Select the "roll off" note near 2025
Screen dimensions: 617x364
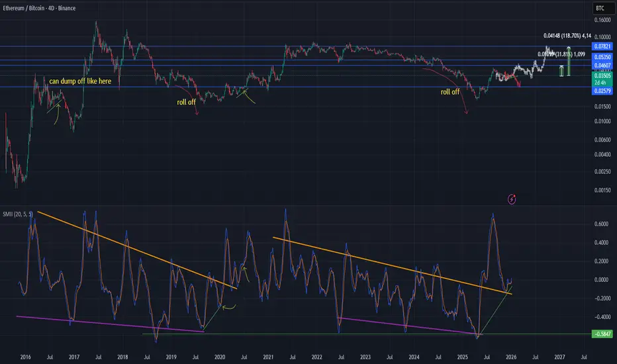coord(450,92)
